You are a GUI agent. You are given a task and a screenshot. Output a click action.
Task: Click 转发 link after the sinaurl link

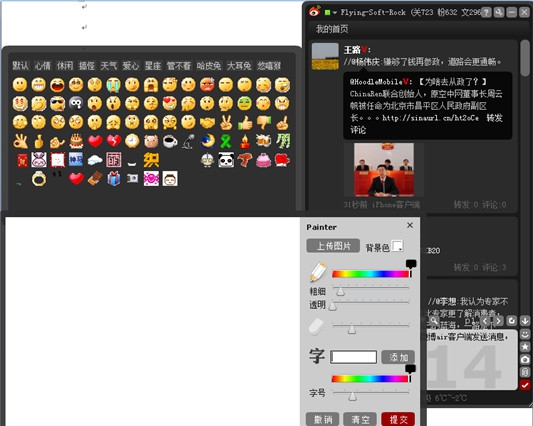[494, 118]
